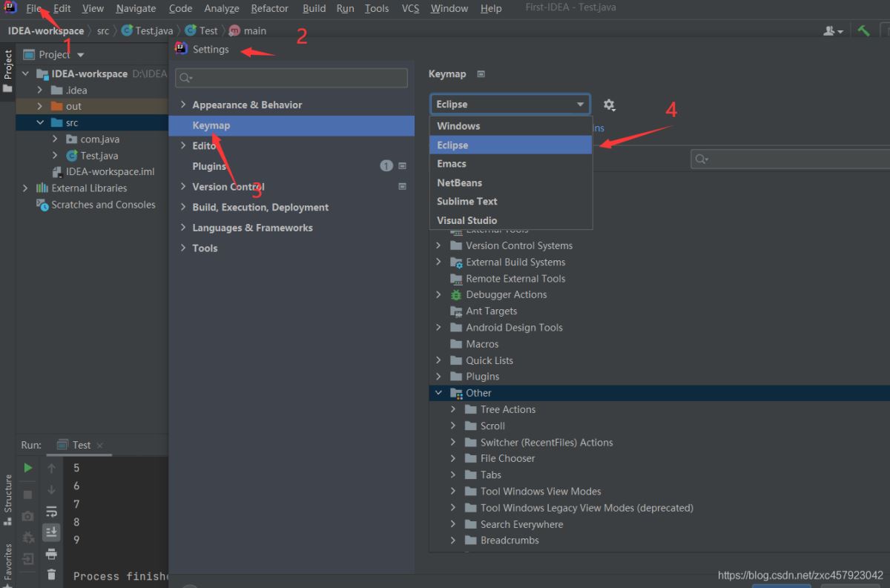Click the scroll to end icon
This screenshot has height=588, width=890.
51,532
